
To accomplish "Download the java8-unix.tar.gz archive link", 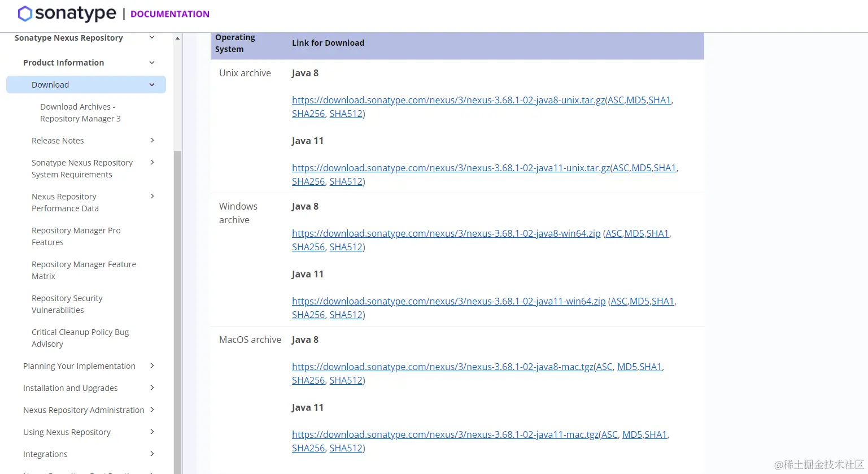I will coord(448,100).
